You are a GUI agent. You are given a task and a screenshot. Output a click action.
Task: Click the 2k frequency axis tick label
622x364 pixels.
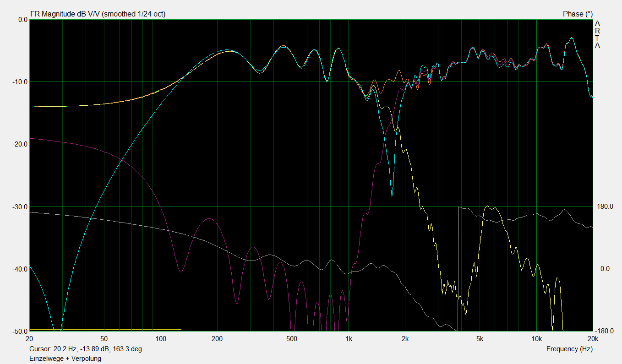(405, 339)
